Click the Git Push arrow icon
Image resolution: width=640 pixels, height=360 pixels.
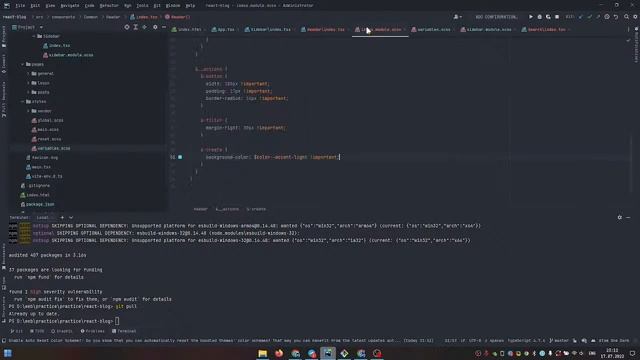pyautogui.click(x=598, y=17)
